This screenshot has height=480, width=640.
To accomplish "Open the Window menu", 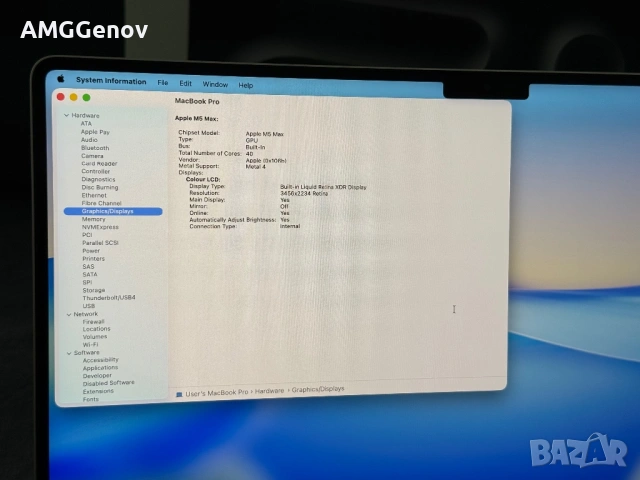I will pyautogui.click(x=215, y=84).
